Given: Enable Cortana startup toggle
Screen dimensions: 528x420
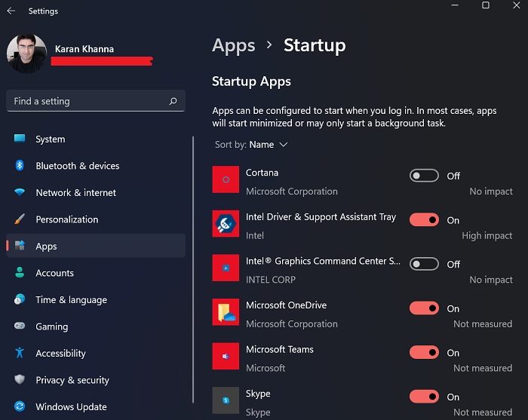Looking at the screenshot, I should point(424,176).
